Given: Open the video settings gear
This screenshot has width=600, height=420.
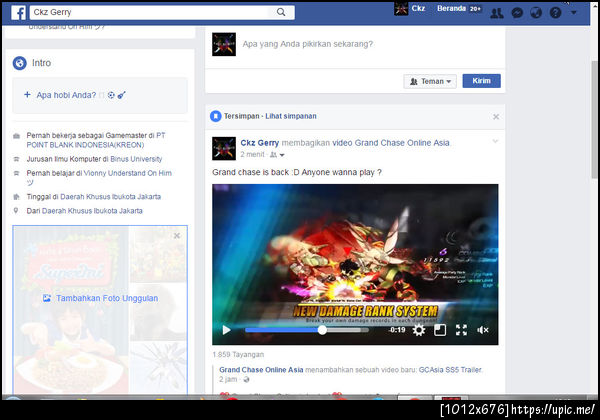Looking at the screenshot, I should click(419, 330).
